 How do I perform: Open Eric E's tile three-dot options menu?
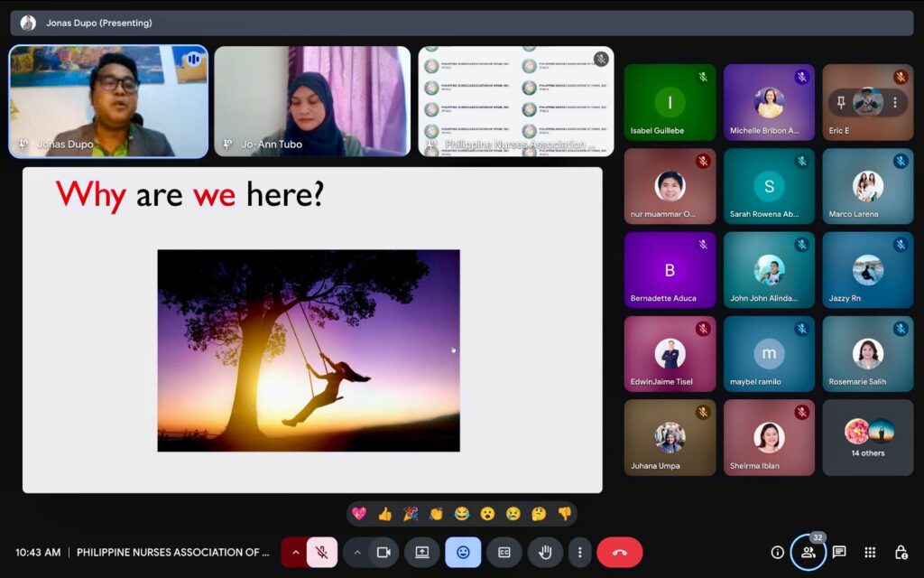[x=895, y=103]
